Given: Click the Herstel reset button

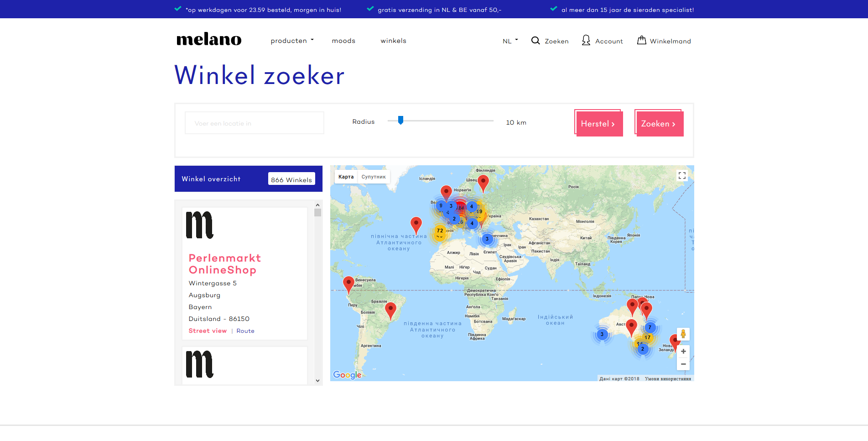Looking at the screenshot, I should pos(599,123).
